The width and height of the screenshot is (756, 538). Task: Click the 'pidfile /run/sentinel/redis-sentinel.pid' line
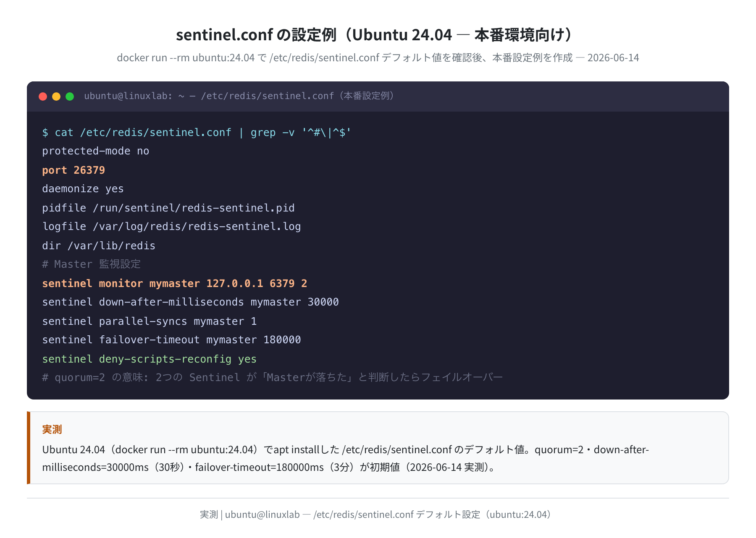click(168, 208)
